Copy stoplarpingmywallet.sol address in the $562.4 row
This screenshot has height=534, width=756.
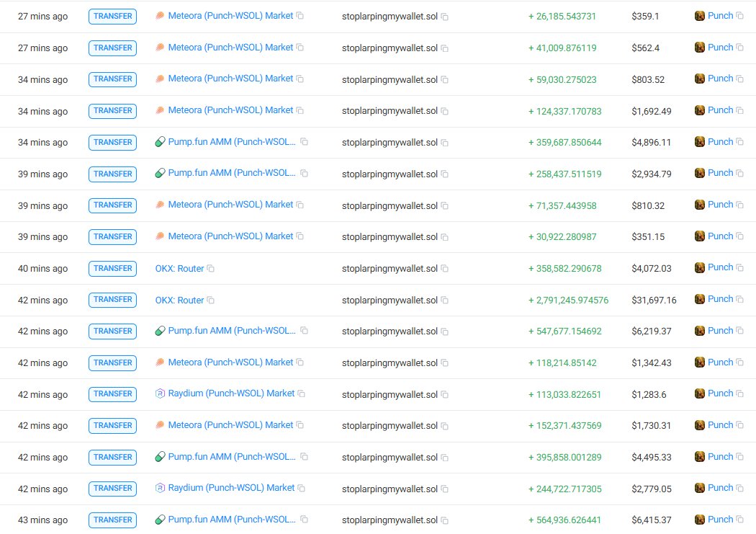(x=444, y=48)
